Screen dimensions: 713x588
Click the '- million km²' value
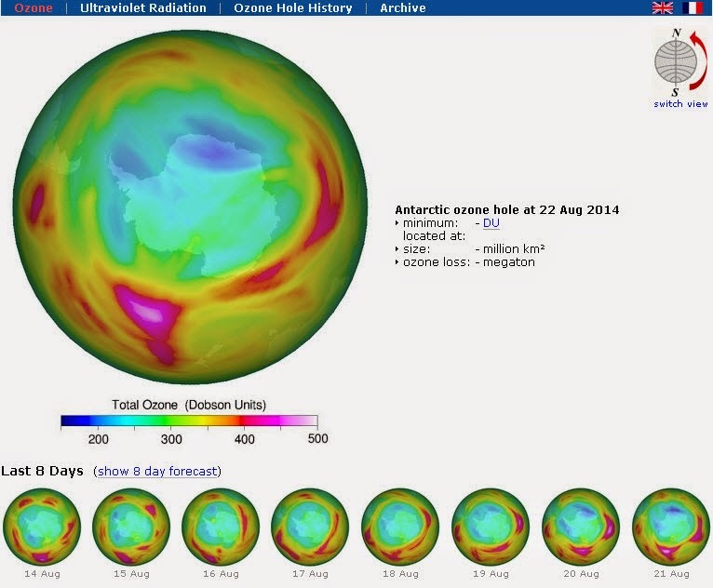click(x=510, y=249)
